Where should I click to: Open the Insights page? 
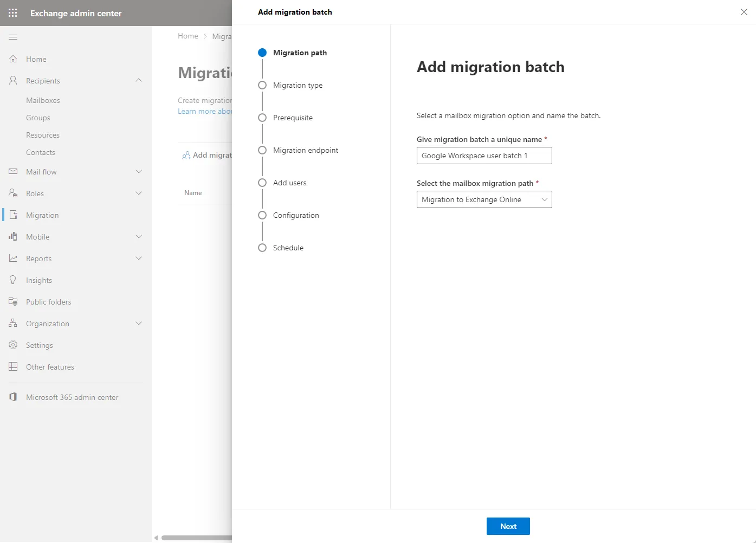pyautogui.click(x=38, y=280)
